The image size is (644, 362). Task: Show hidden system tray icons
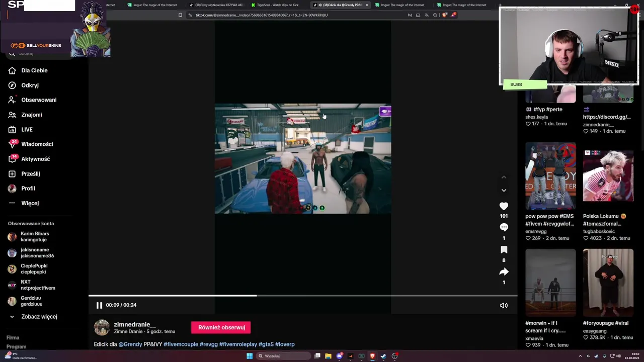tap(580, 356)
